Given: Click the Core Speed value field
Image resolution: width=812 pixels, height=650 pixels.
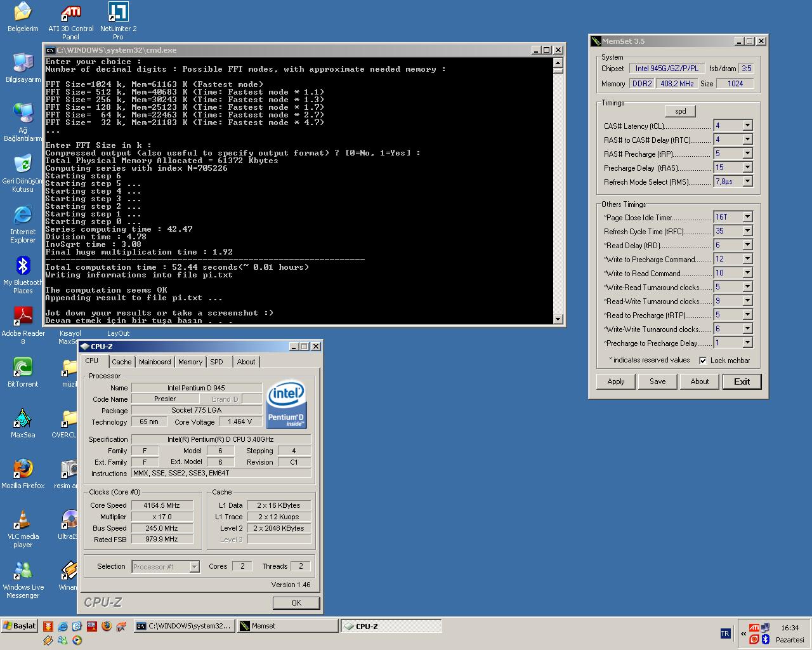Looking at the screenshot, I should (162, 505).
